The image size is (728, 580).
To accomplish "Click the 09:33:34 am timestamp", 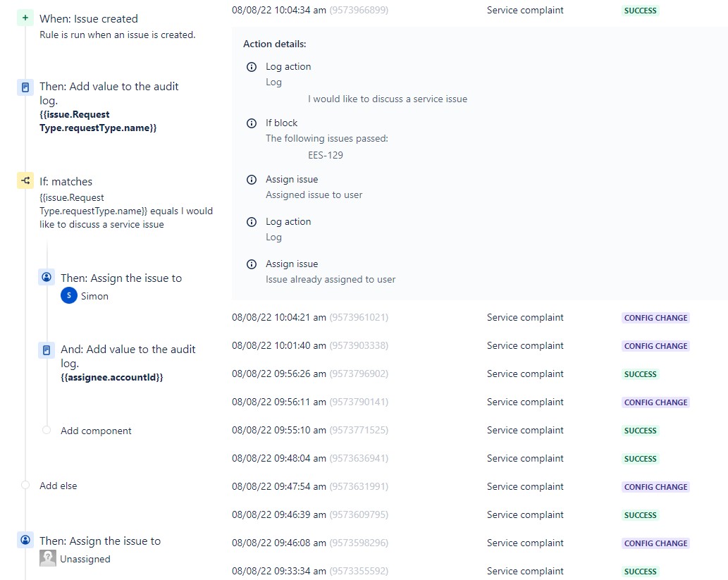I will pos(279,571).
